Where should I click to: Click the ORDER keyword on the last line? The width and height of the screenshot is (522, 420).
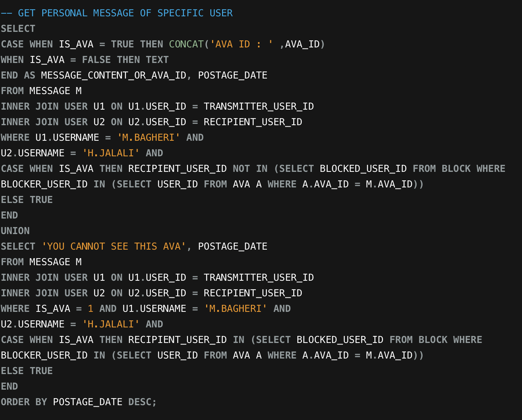click(x=15, y=402)
